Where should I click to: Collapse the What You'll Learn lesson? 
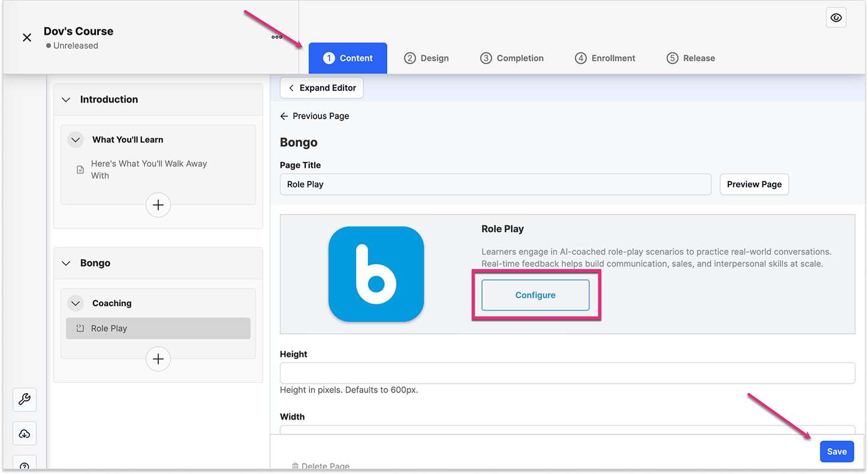[76, 140]
